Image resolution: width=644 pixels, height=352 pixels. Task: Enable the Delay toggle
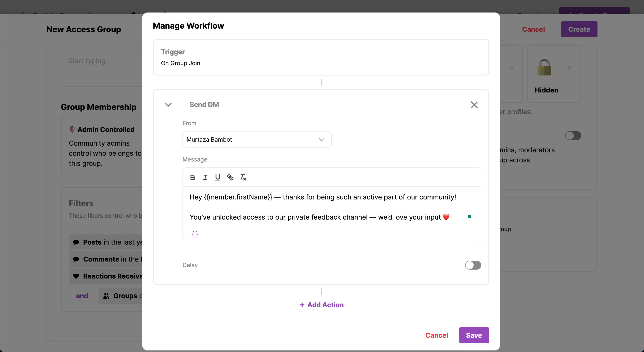(x=472, y=265)
